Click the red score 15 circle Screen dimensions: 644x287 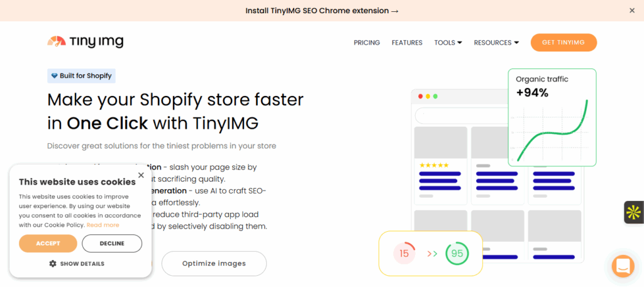tap(404, 254)
